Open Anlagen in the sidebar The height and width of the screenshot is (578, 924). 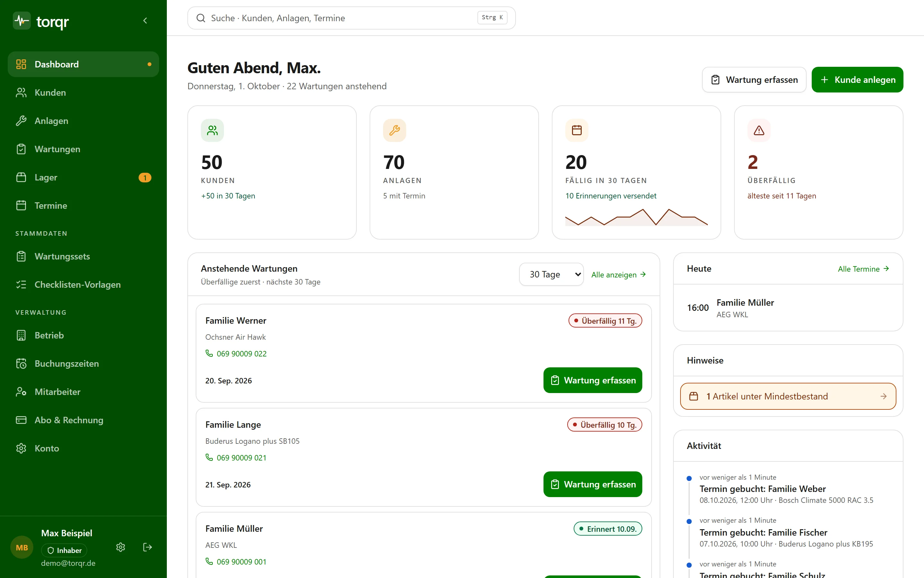83,121
